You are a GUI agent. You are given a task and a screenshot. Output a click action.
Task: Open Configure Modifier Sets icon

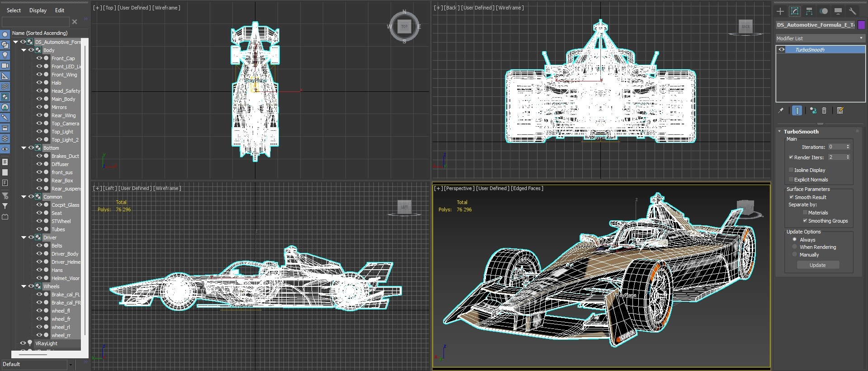pos(840,110)
